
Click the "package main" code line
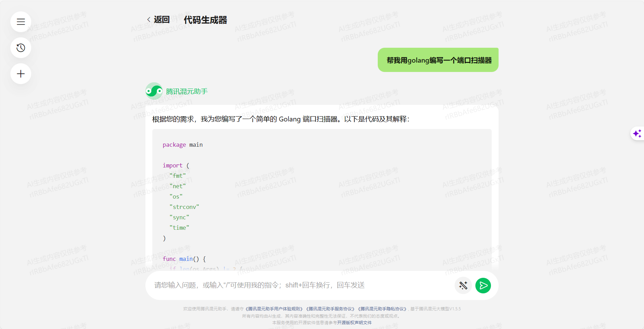click(x=182, y=145)
